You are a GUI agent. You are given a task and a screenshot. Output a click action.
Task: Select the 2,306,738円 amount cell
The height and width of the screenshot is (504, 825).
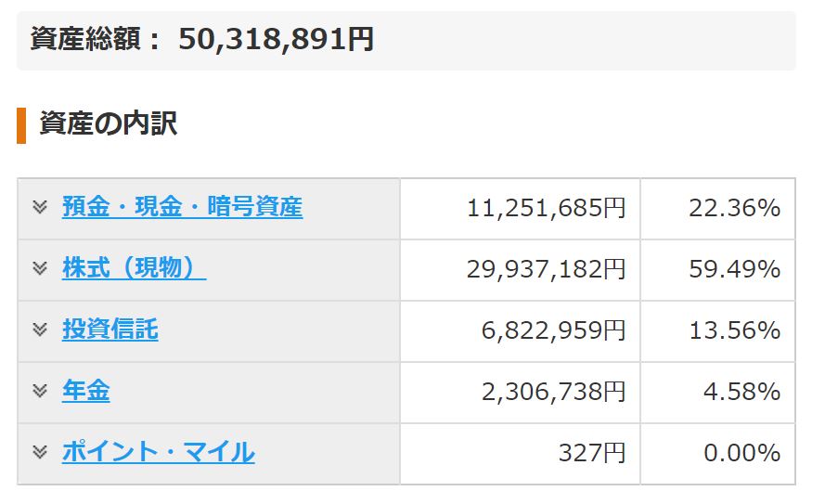click(520, 393)
